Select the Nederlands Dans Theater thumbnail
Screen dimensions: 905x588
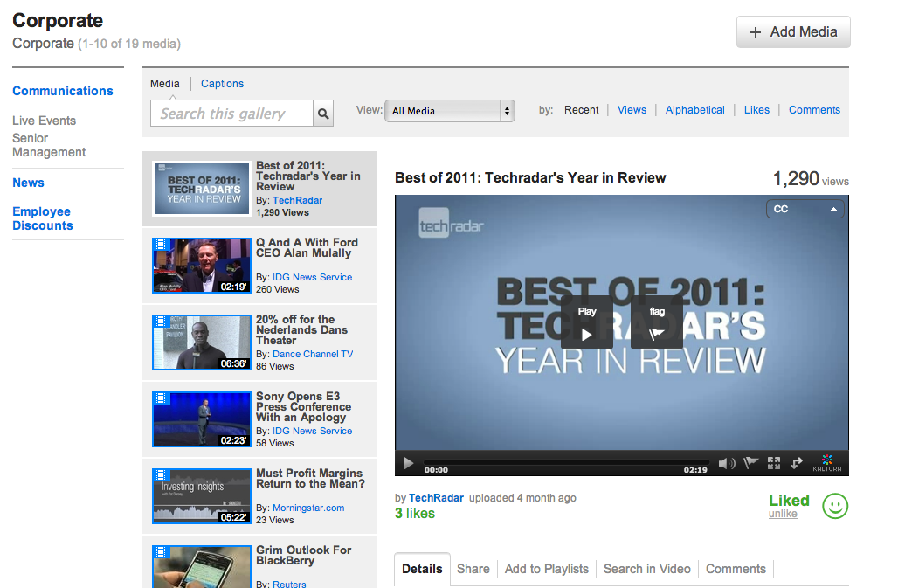(202, 342)
